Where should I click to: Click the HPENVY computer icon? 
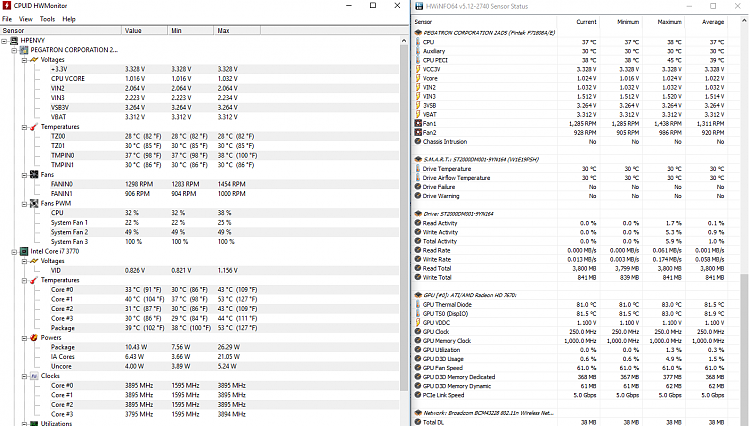click(x=11, y=40)
